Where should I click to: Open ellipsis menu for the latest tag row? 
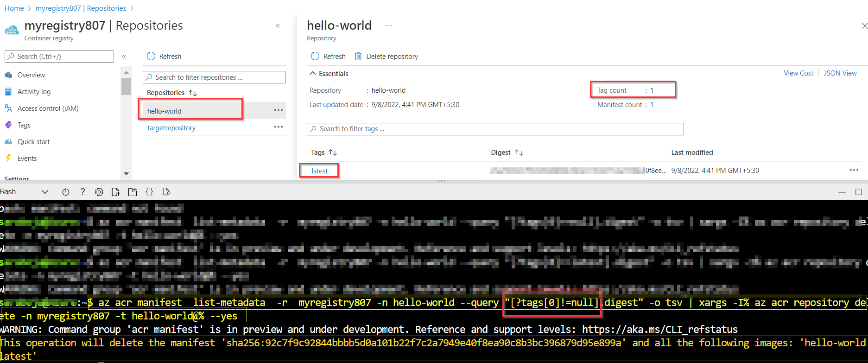click(x=854, y=170)
